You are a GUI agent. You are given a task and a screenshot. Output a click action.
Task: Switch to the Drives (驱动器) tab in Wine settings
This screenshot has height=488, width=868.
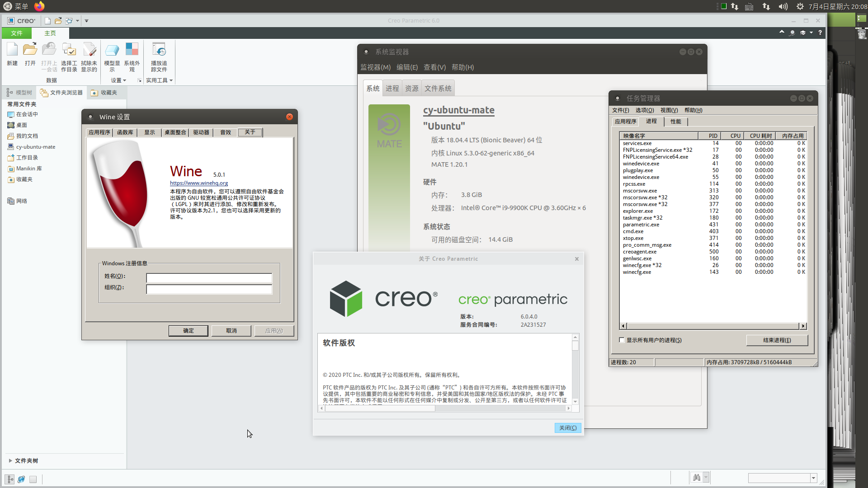201,132
